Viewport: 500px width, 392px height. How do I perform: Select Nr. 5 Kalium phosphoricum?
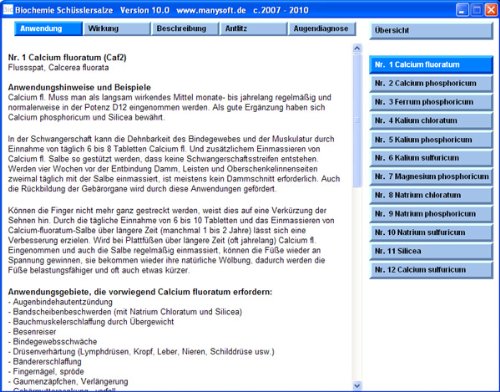coord(431,139)
